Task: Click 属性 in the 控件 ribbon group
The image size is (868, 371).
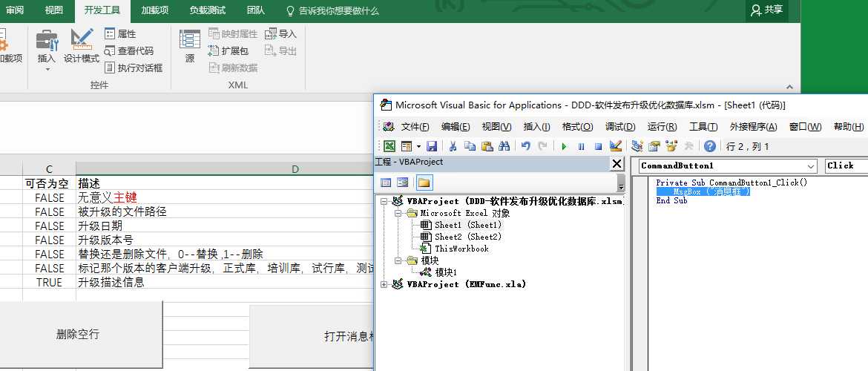Action: click(x=121, y=34)
